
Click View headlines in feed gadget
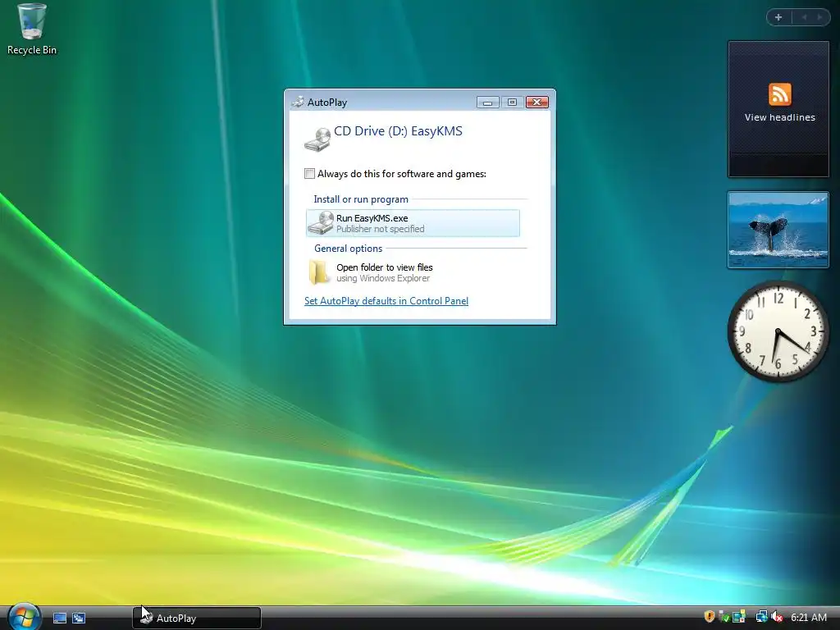tap(779, 117)
